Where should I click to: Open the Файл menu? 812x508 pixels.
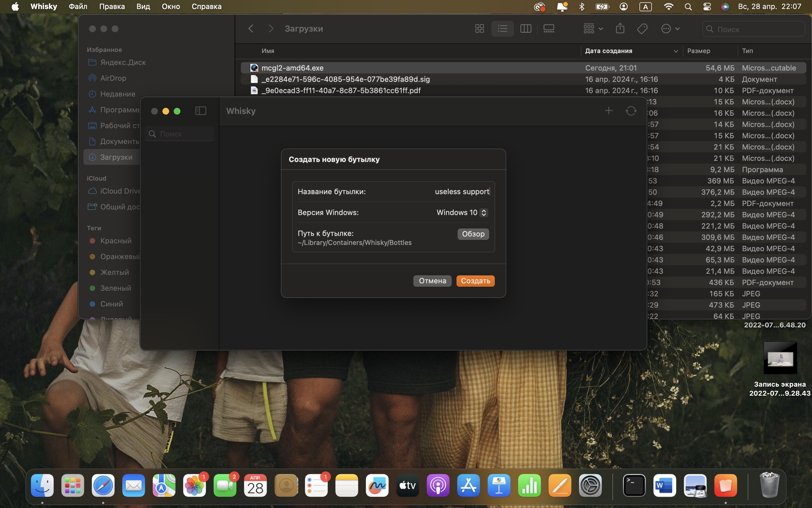[78, 6]
